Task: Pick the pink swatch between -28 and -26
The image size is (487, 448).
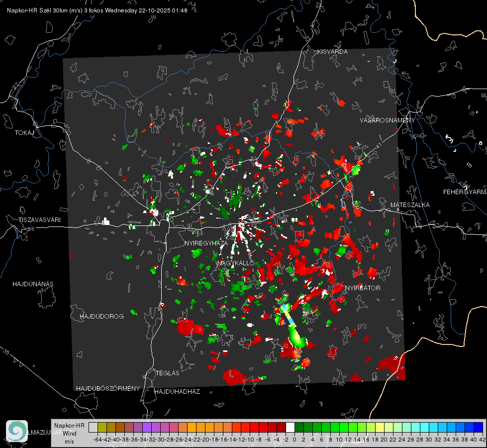Action: tap(174, 427)
